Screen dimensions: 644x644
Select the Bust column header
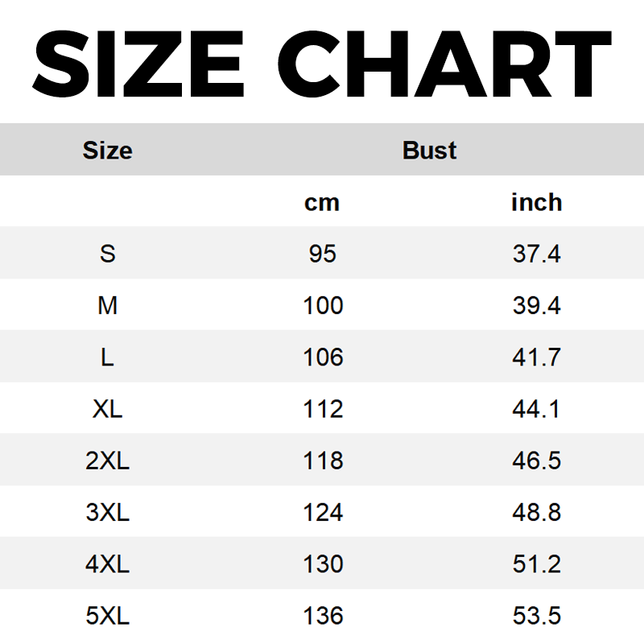coord(429,151)
